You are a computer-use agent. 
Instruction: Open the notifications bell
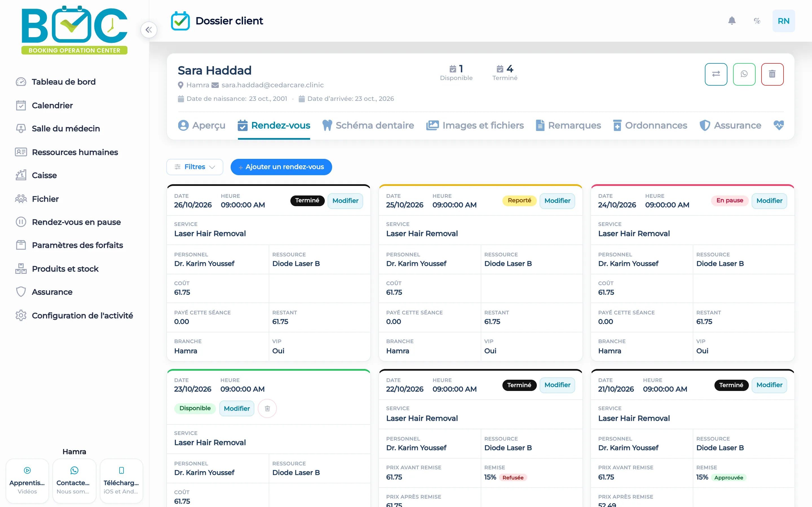[x=732, y=21]
